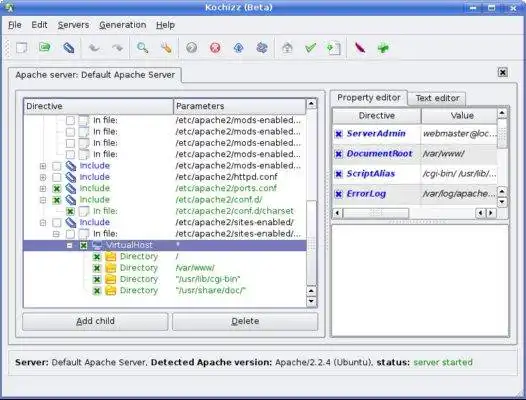The image size is (526, 400).
Task: Click the Include icon for sites-enabled/ row
Action: click(70, 222)
